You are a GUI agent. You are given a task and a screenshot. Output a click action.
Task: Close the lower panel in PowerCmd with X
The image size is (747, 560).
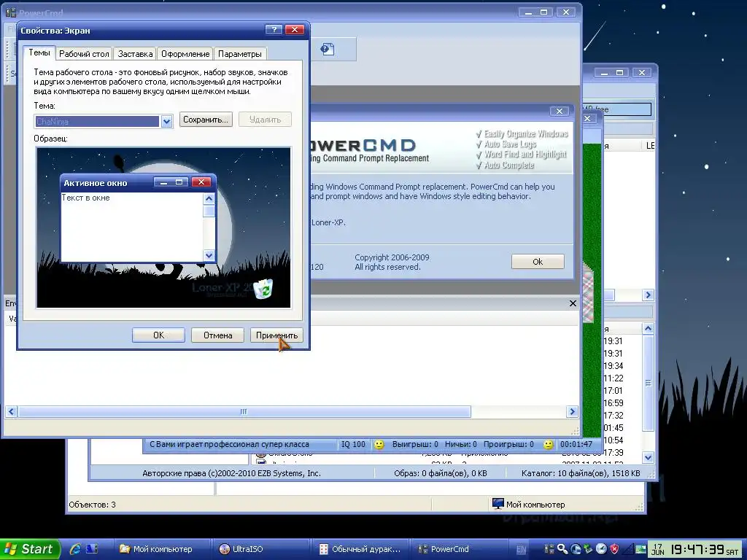pos(573,303)
